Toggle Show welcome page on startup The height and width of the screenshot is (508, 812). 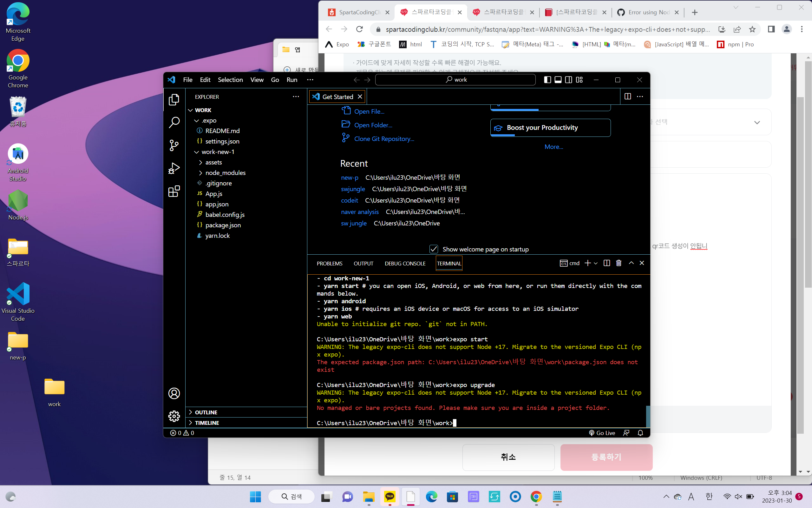(x=434, y=249)
